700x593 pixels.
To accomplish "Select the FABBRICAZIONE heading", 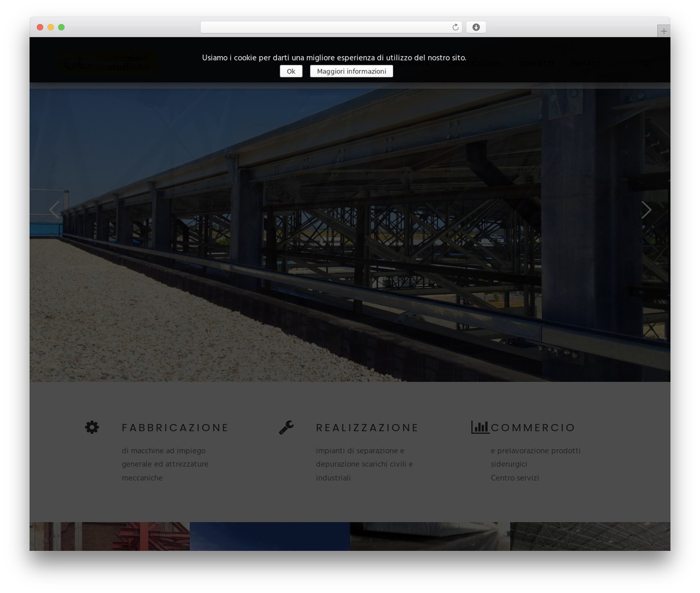I will click(175, 427).
